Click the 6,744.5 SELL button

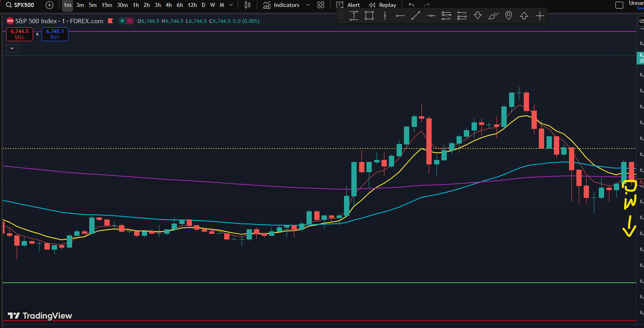[x=20, y=34]
